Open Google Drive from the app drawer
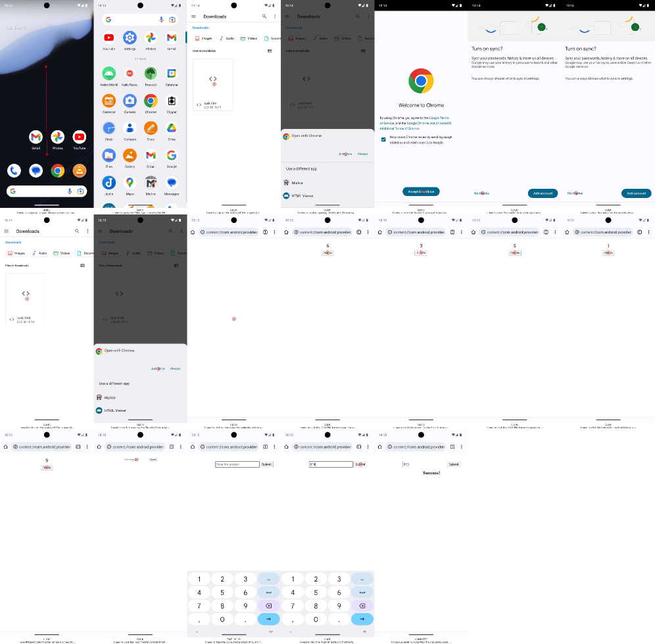 (172, 128)
